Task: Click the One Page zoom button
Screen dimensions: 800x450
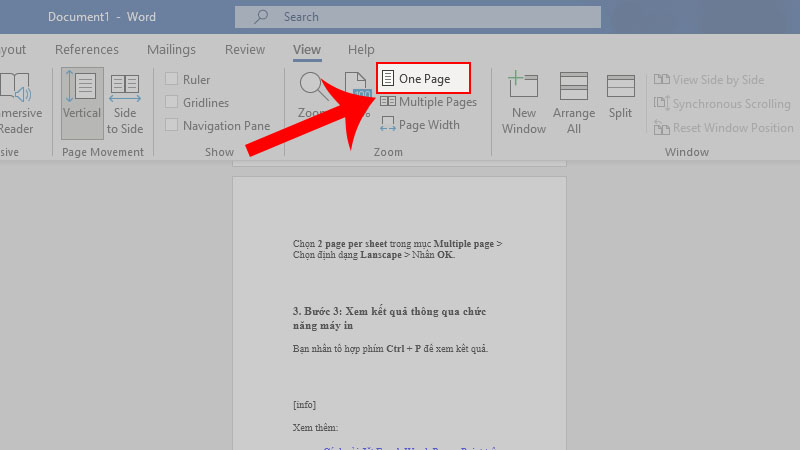Action: pos(423,79)
